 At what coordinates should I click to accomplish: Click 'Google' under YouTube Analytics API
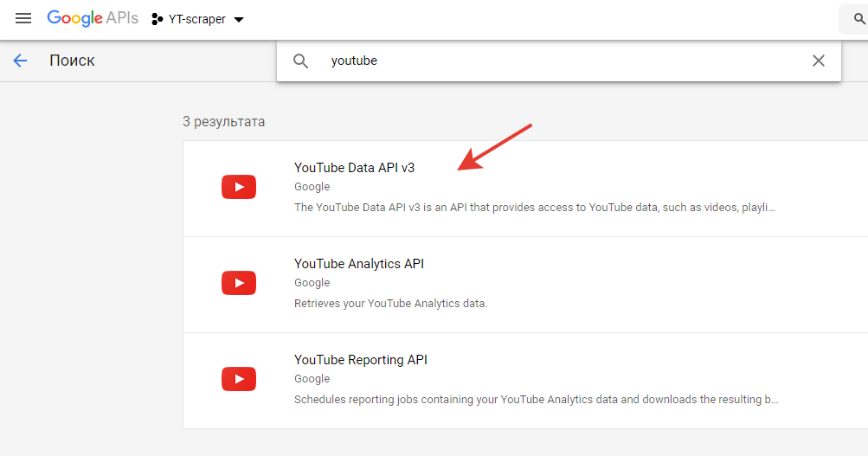[312, 283]
